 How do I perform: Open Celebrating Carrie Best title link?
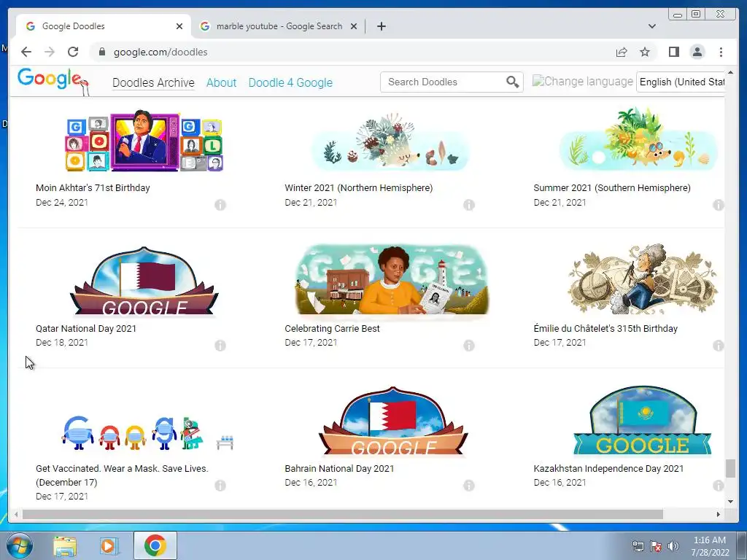tap(332, 328)
